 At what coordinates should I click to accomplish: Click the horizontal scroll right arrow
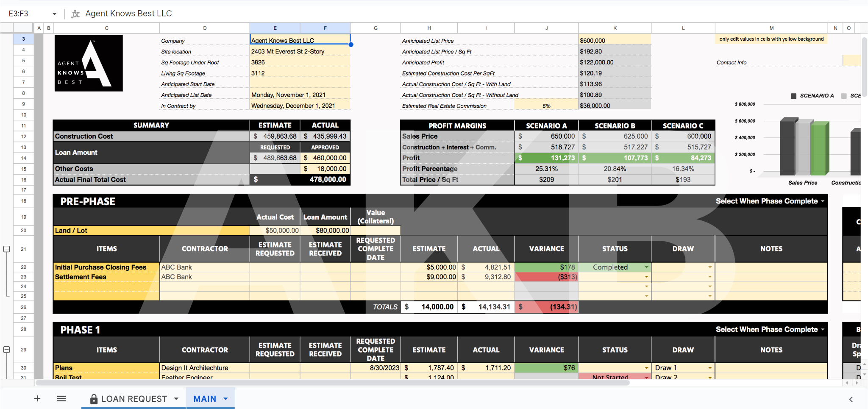857,383
